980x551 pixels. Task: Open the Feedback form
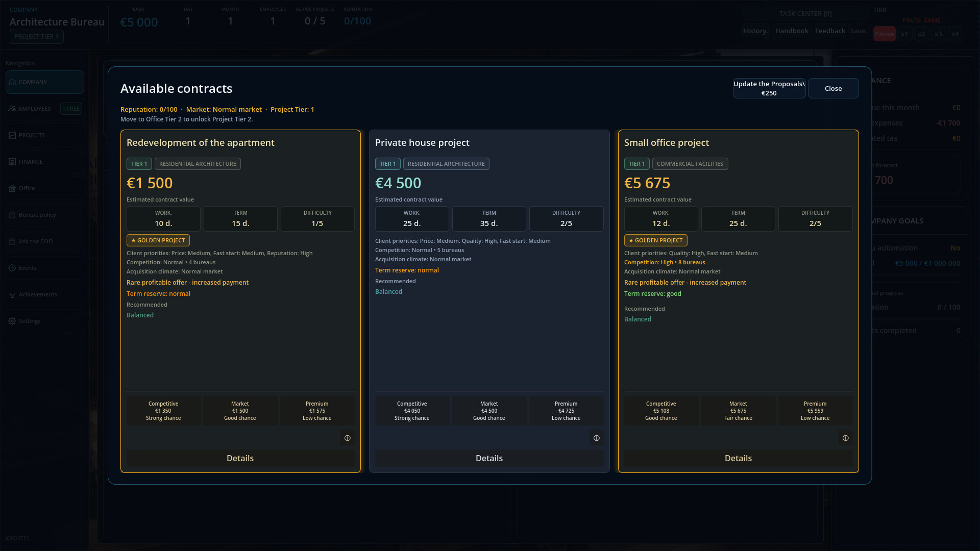[830, 31]
